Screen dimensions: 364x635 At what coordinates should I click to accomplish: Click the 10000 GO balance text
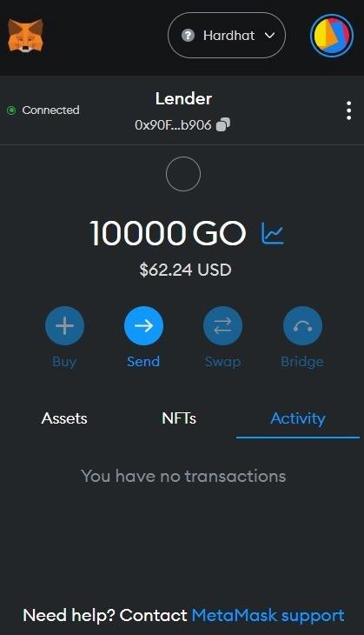(168, 233)
